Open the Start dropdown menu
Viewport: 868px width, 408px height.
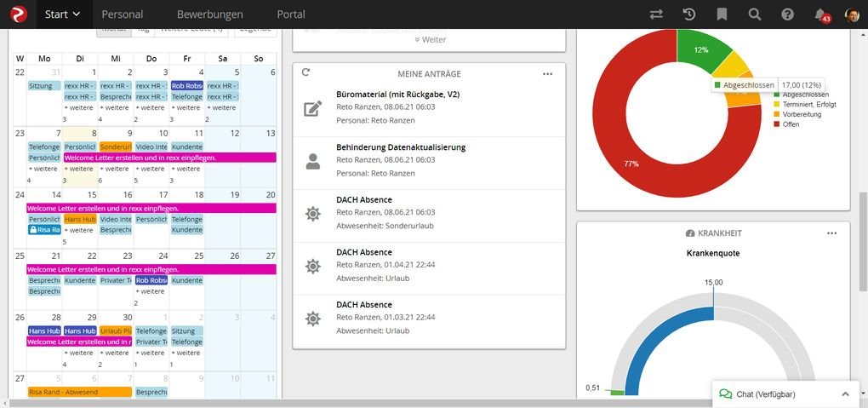tap(63, 14)
